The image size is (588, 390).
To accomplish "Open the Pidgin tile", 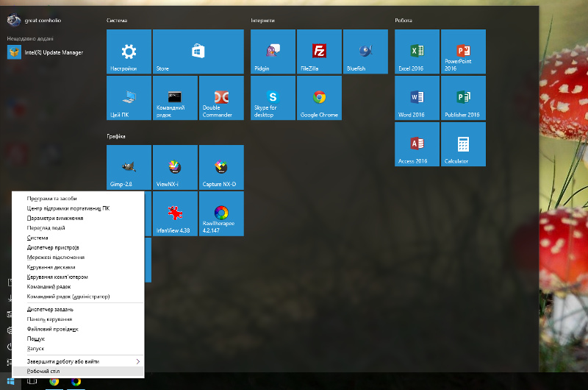I will [273, 52].
